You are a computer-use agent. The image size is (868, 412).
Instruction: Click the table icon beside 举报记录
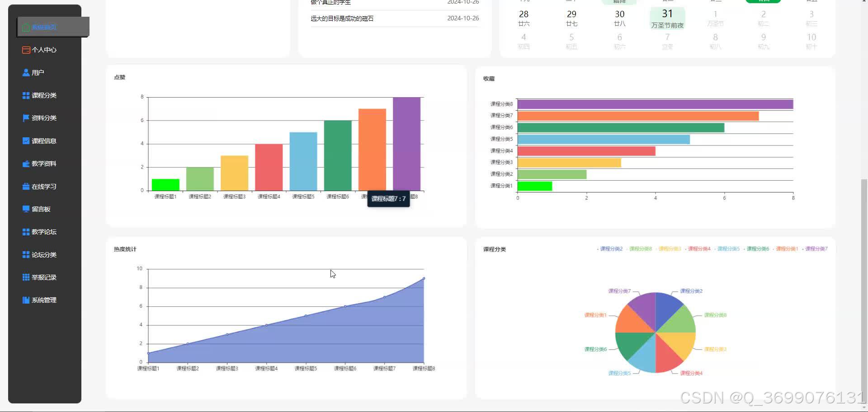(x=26, y=277)
